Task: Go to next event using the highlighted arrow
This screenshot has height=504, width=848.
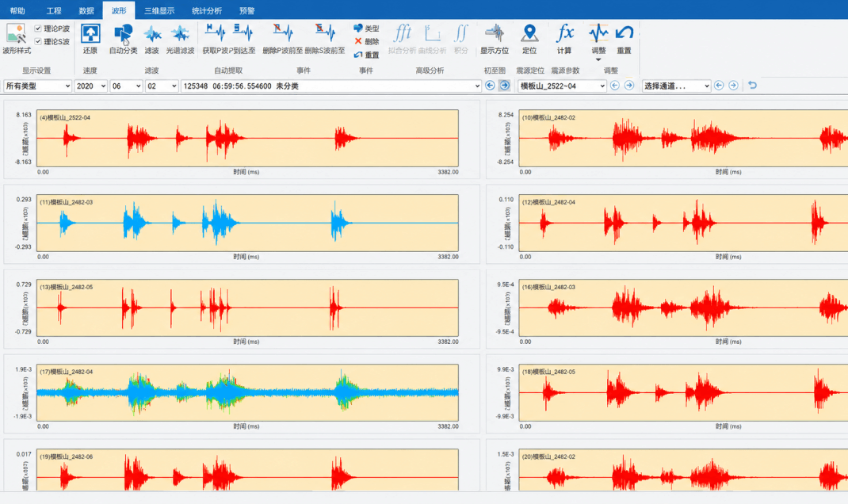Action: (505, 86)
